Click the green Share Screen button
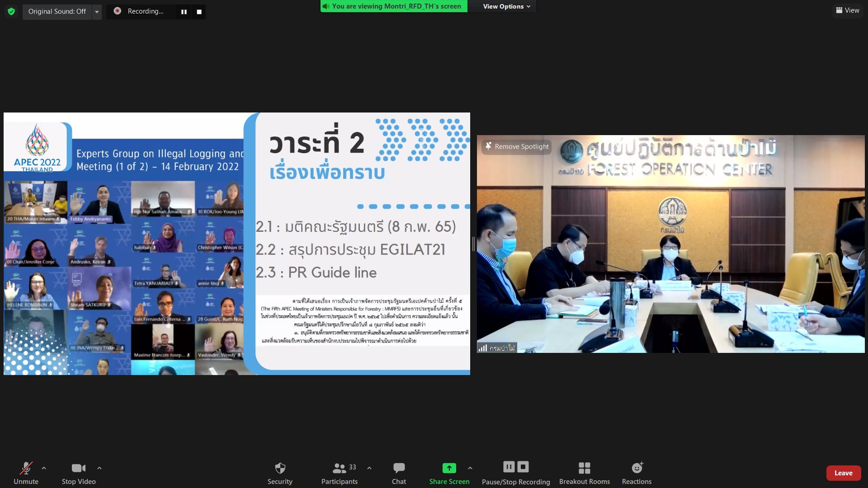 [449, 473]
